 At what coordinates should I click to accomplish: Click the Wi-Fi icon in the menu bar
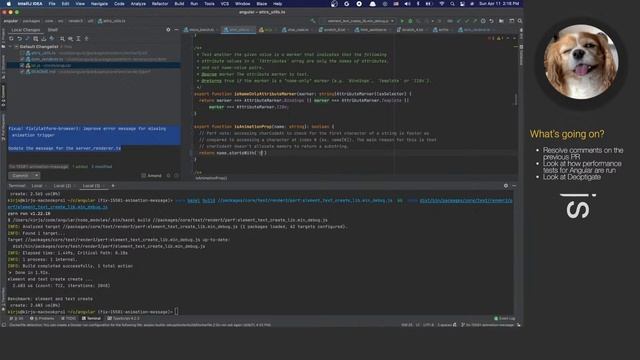click(442, 4)
